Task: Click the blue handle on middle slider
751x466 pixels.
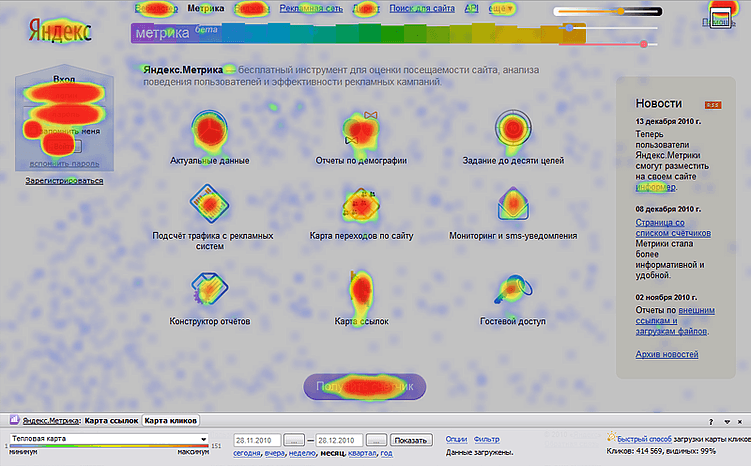Action: coord(569,28)
